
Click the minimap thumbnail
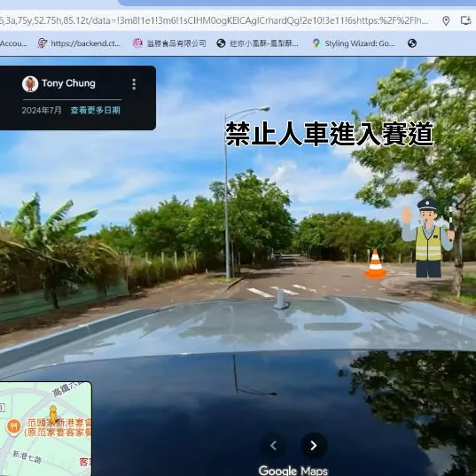point(45,429)
